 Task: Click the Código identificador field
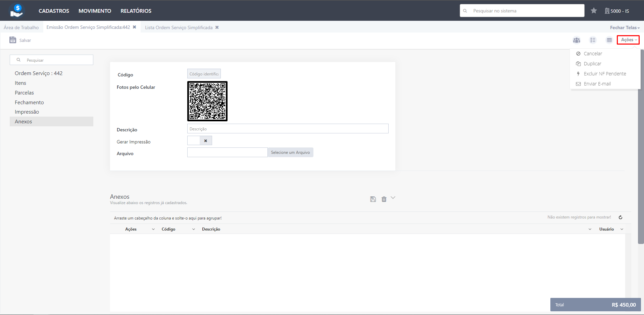204,74
